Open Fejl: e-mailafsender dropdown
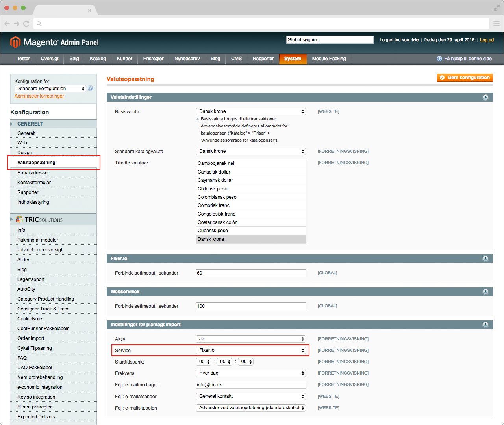This screenshot has width=504, height=425. click(x=251, y=396)
